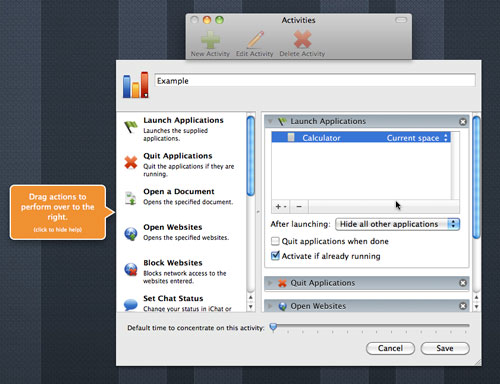
Task: Select the Quit Applications red X in the list
Action: click(x=131, y=162)
